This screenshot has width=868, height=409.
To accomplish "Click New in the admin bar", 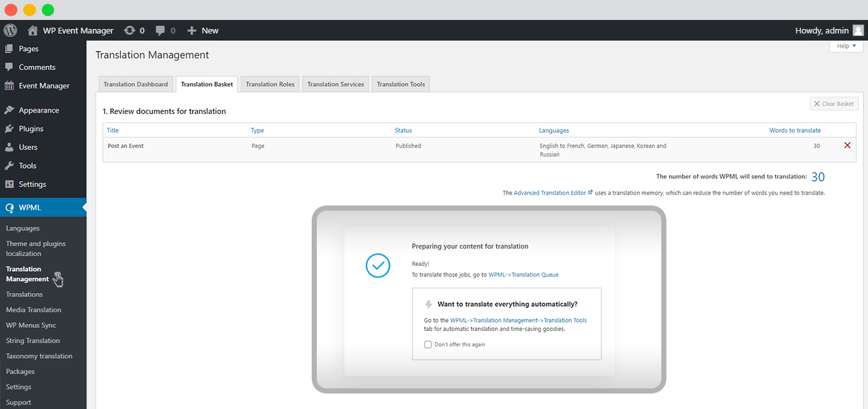I will (210, 30).
